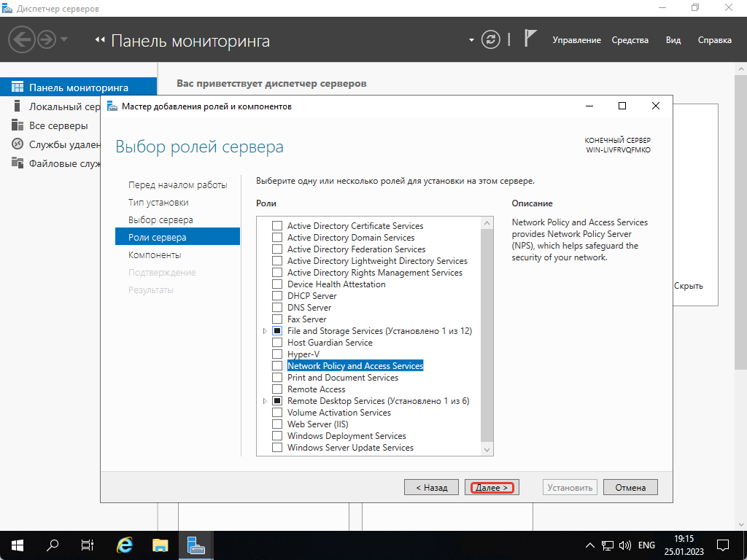Viewport: 747px width, 560px height.
Task: Check Network Policy and Access Services box
Action: 276,366
